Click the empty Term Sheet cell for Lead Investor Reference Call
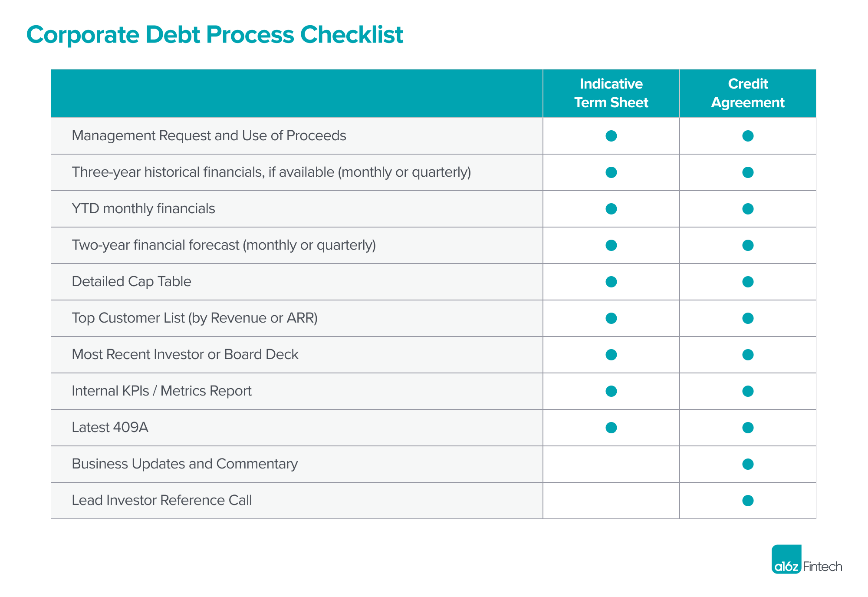868x597 pixels. (611, 501)
